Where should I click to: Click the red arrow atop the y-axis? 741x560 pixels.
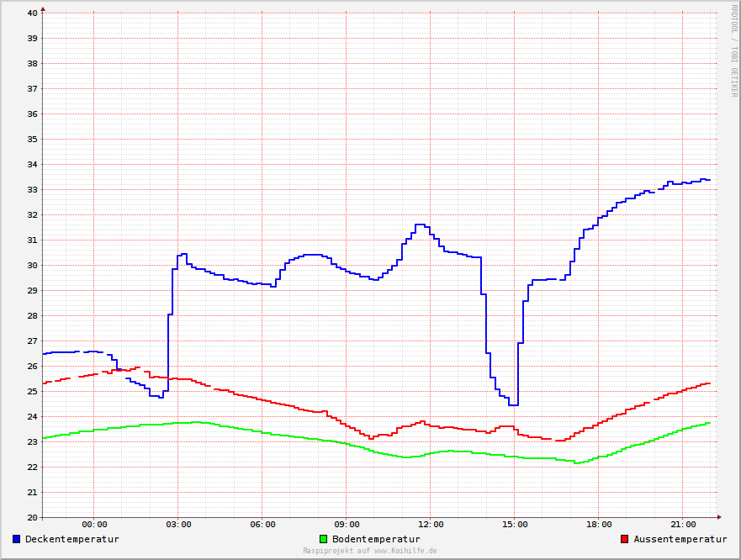(43, 9)
